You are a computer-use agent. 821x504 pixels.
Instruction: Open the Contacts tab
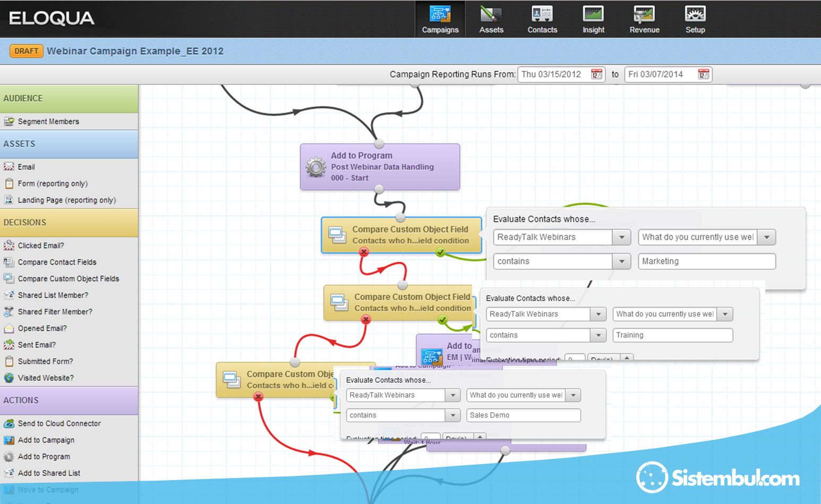(x=542, y=19)
